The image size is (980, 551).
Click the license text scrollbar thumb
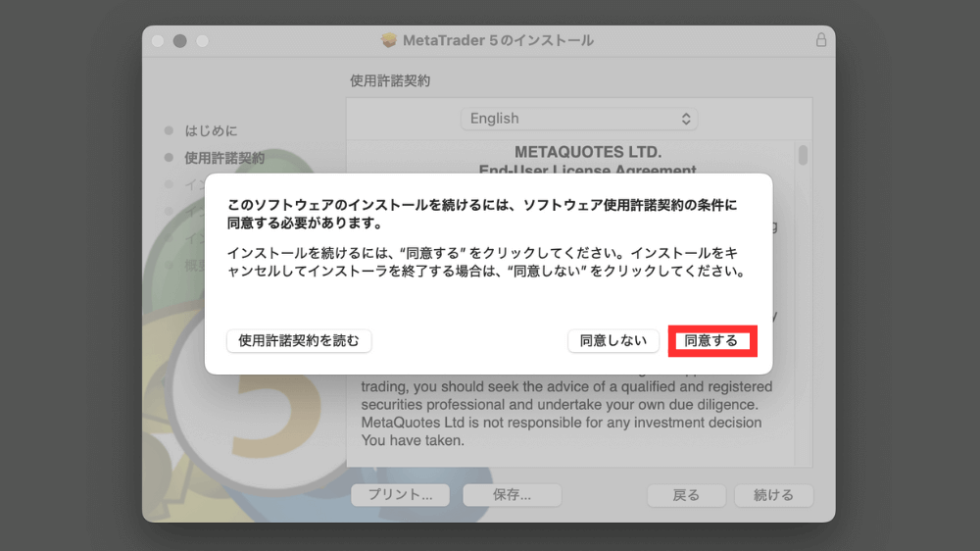point(804,155)
